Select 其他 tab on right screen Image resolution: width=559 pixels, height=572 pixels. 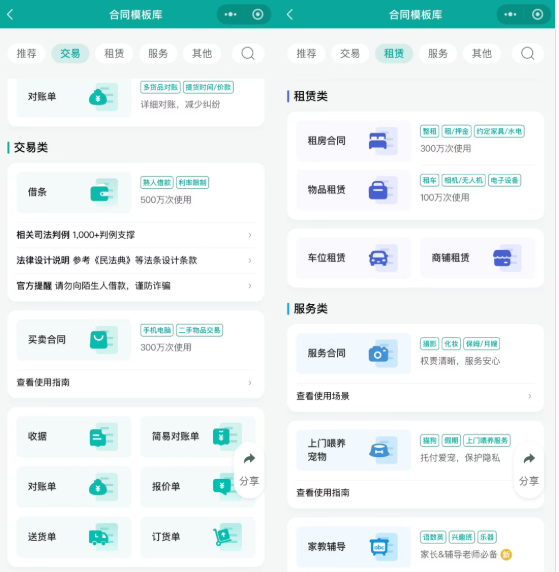click(482, 54)
